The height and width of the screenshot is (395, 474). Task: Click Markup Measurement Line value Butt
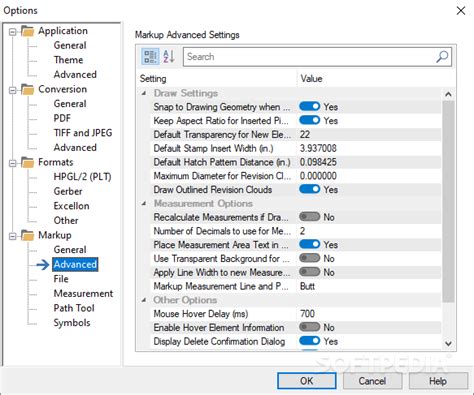point(369,286)
